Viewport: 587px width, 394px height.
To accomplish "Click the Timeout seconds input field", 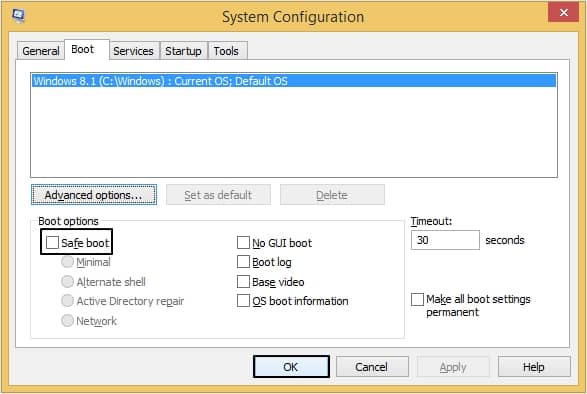I will 445,240.
